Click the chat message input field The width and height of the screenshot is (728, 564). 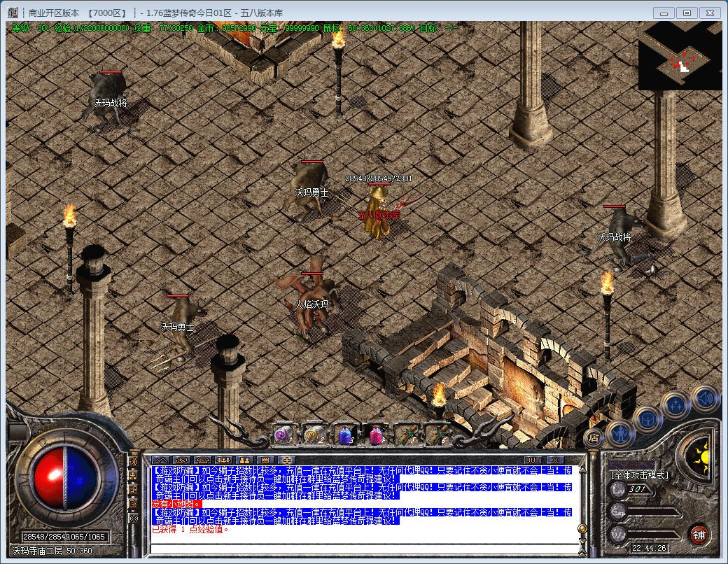click(365, 549)
